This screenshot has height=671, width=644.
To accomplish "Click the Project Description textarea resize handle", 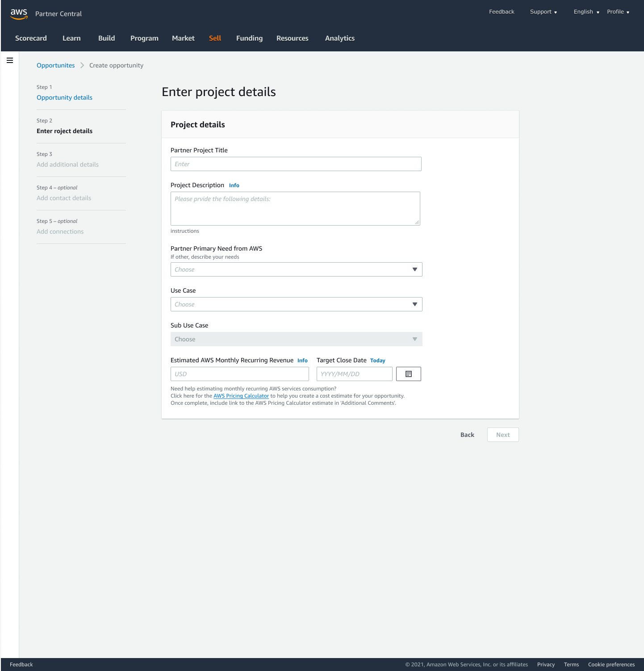I will pos(417,222).
